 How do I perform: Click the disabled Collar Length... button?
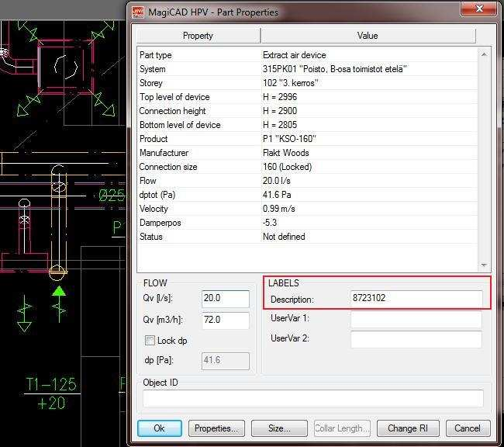342,428
